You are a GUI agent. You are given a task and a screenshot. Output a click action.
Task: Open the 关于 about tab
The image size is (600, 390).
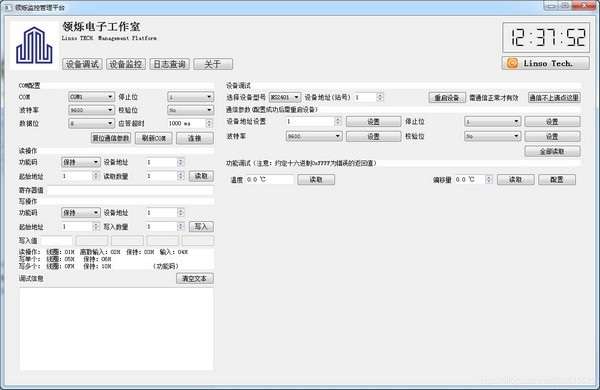tap(213, 64)
